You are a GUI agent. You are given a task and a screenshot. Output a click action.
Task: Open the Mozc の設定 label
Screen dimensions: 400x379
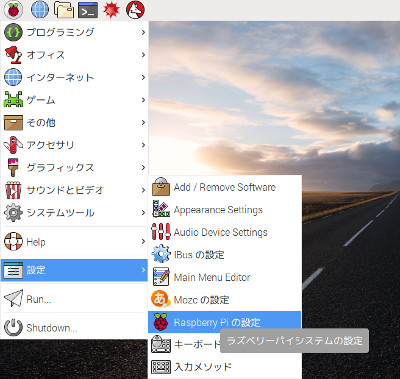[201, 300]
